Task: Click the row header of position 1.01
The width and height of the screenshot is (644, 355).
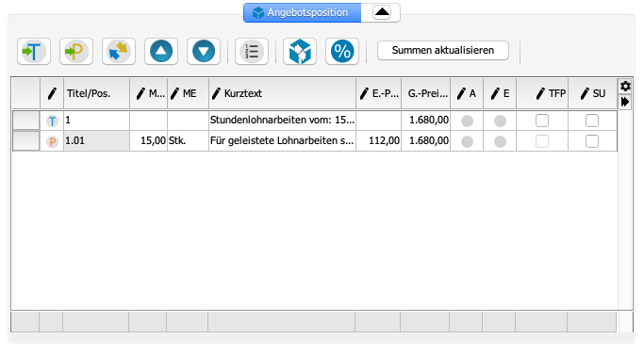Action: click(26, 140)
